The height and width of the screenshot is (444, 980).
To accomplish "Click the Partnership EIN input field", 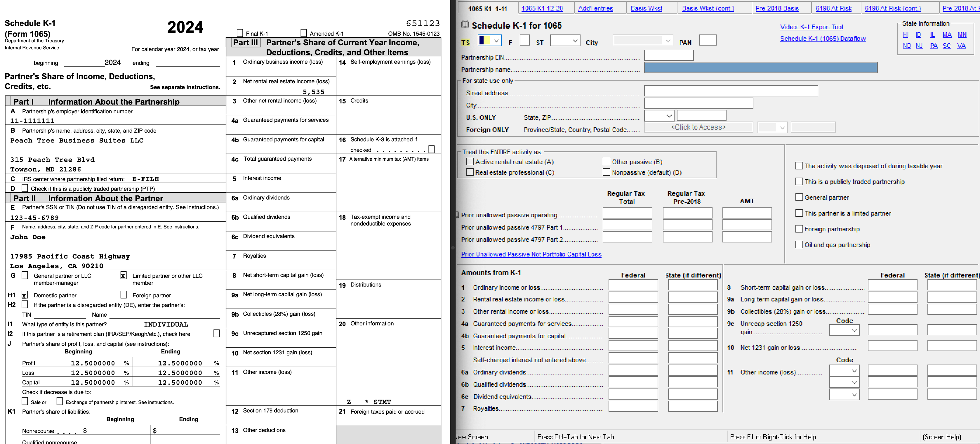I will 668,56.
